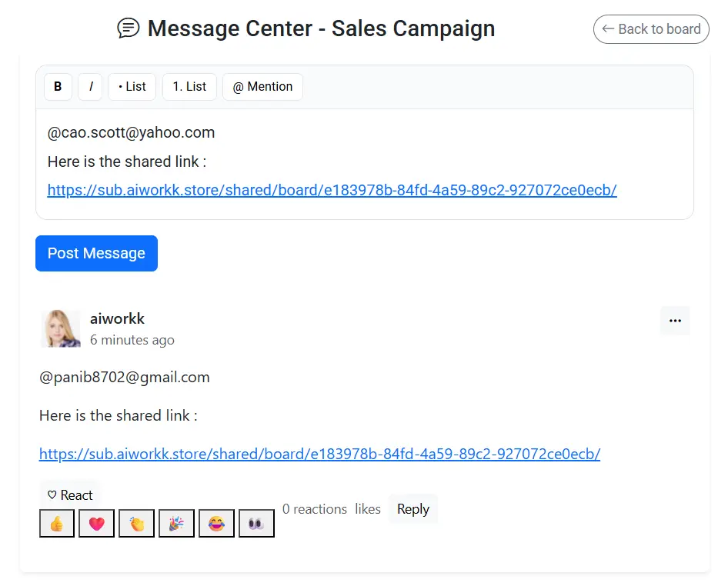Viewport: 728px width, 586px height.
Task: React with thumbs up emoji
Action: pyautogui.click(x=57, y=524)
